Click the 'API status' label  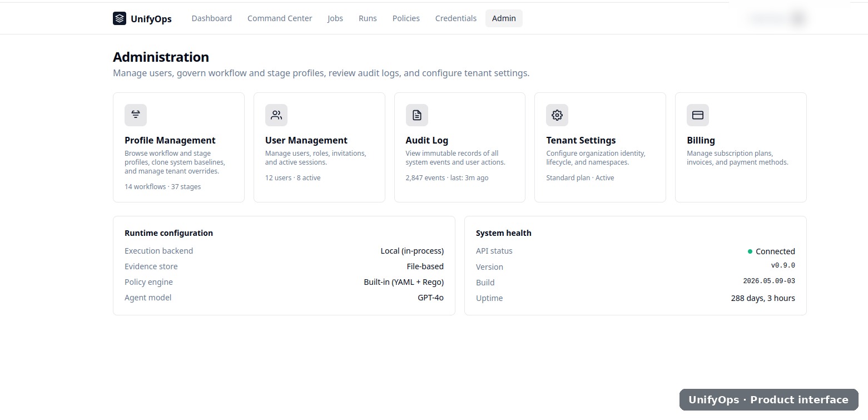(494, 251)
